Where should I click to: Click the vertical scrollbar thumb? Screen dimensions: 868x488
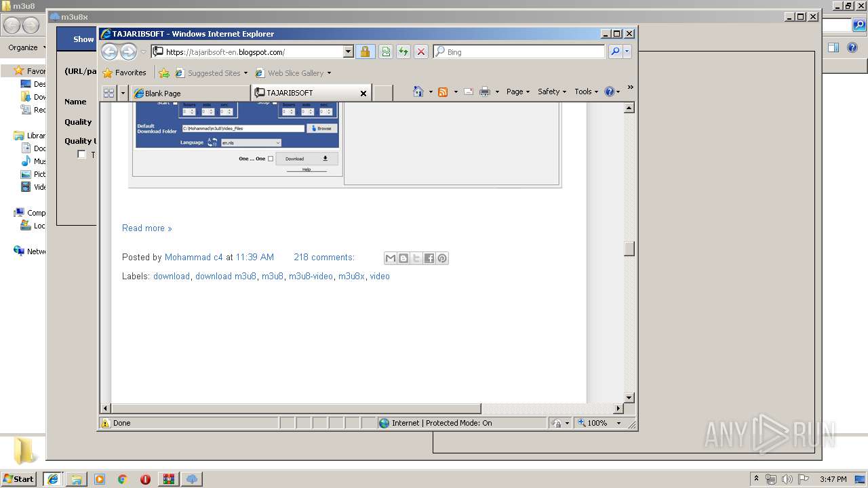[x=629, y=249]
